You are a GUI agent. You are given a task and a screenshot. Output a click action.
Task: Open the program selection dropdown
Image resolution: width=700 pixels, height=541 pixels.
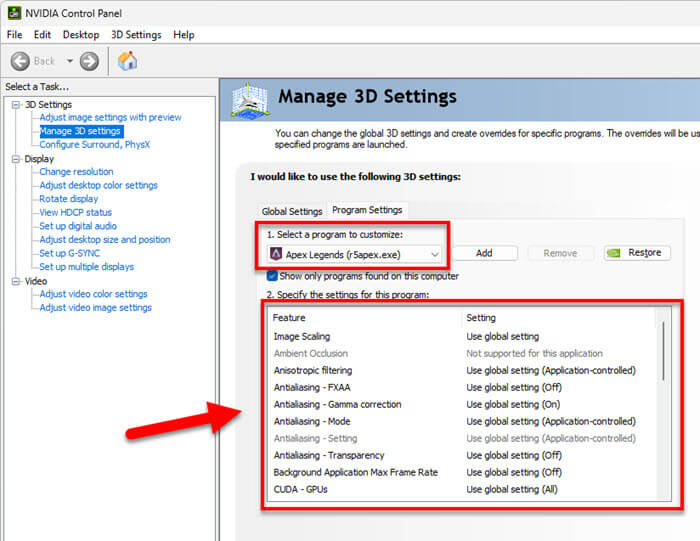pyautogui.click(x=434, y=254)
